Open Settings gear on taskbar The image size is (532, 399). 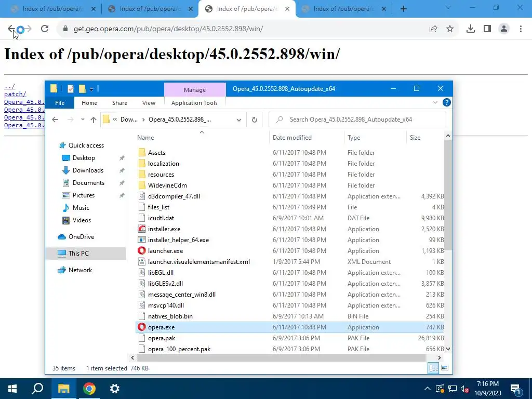tap(115, 389)
